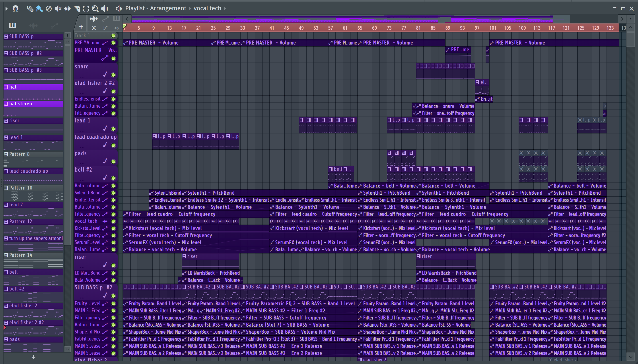Select the Slip tool

67,8
